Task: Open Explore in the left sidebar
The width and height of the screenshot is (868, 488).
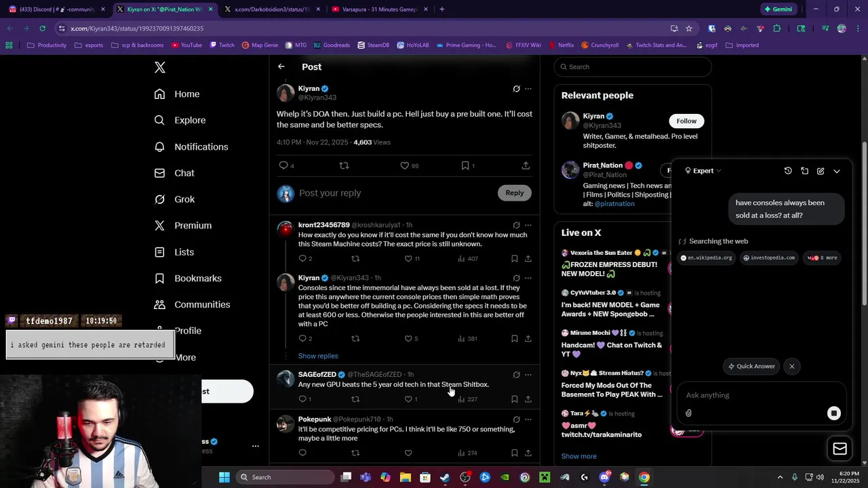Action: [x=180, y=120]
